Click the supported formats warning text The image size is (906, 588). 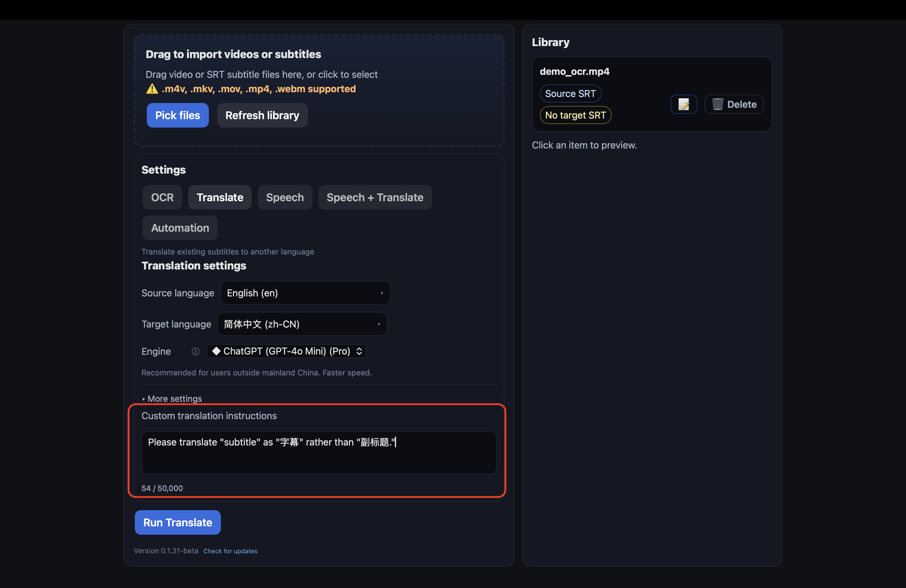pyautogui.click(x=259, y=89)
